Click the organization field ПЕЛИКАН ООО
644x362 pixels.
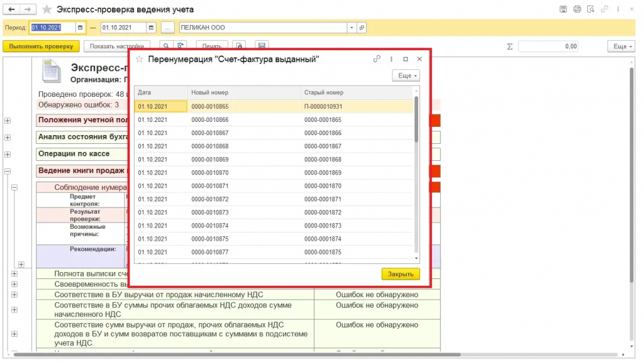click(263, 28)
